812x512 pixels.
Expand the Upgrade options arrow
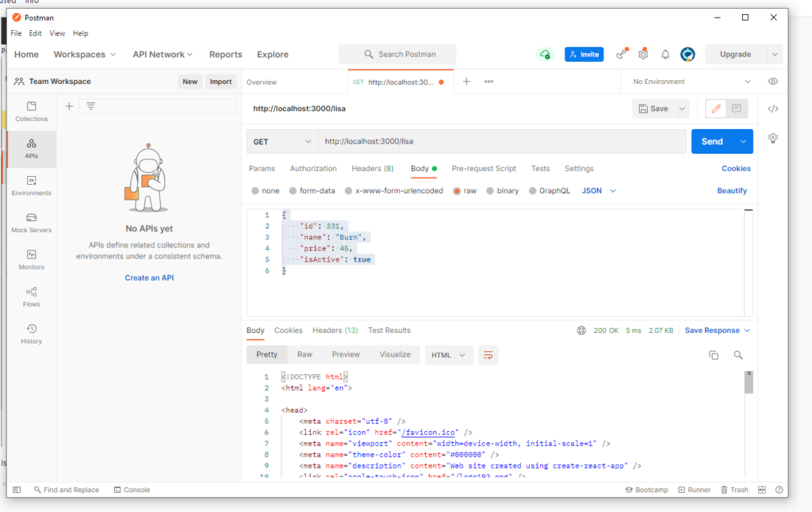point(775,55)
